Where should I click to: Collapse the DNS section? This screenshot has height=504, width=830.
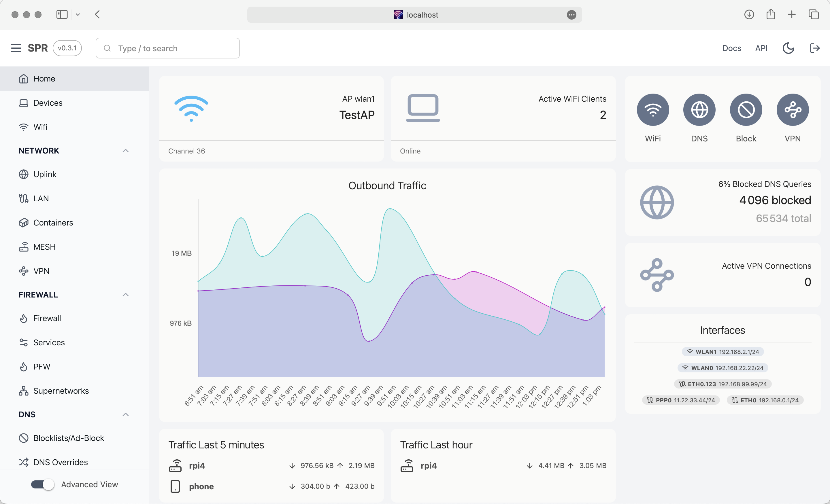pyautogui.click(x=125, y=414)
